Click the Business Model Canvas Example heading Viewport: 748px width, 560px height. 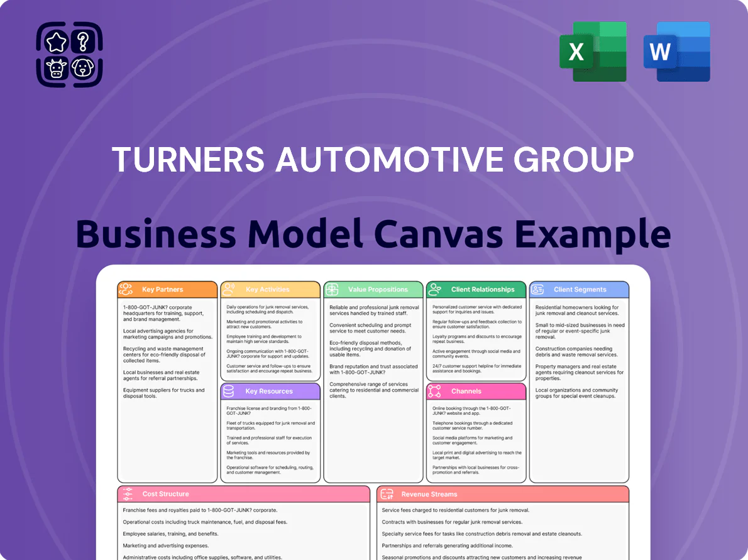point(373,234)
